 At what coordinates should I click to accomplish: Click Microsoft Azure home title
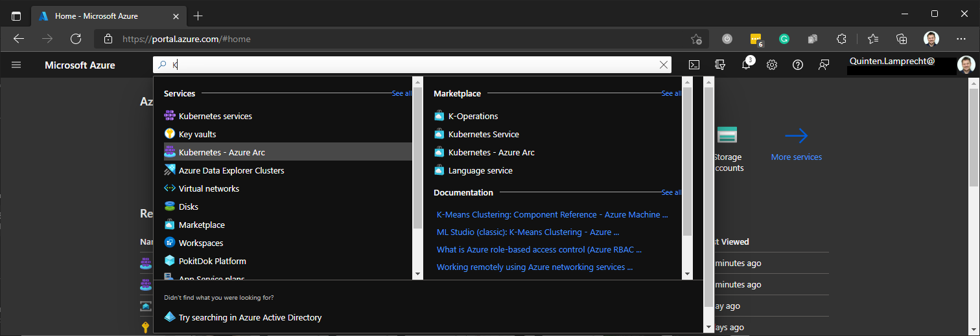click(80, 65)
